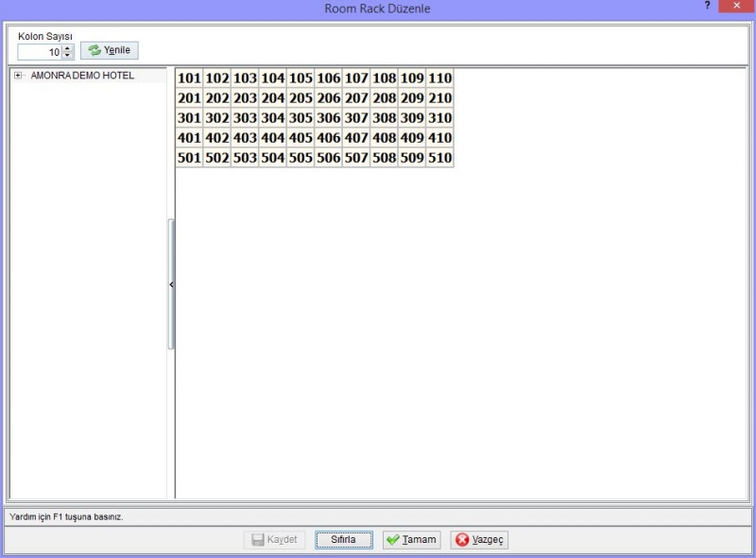Select room 410 cell
Image resolution: width=756 pixels, height=558 pixels.
tap(439, 137)
